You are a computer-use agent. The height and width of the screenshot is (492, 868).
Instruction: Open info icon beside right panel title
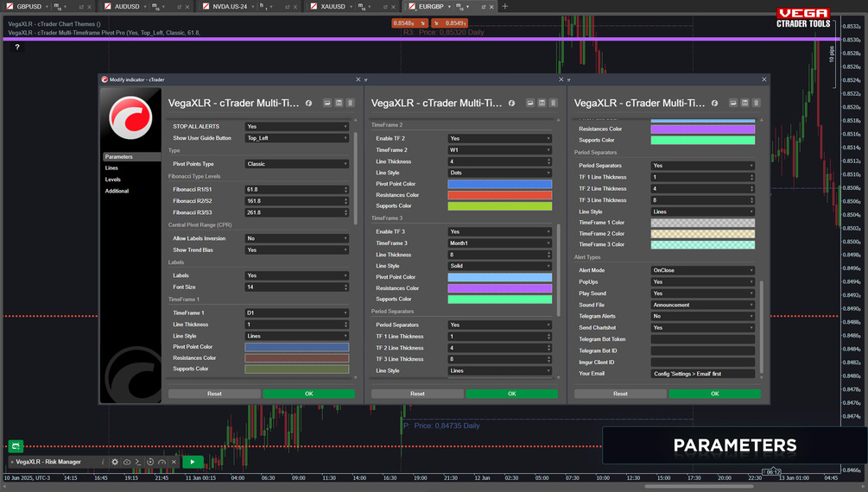(715, 103)
